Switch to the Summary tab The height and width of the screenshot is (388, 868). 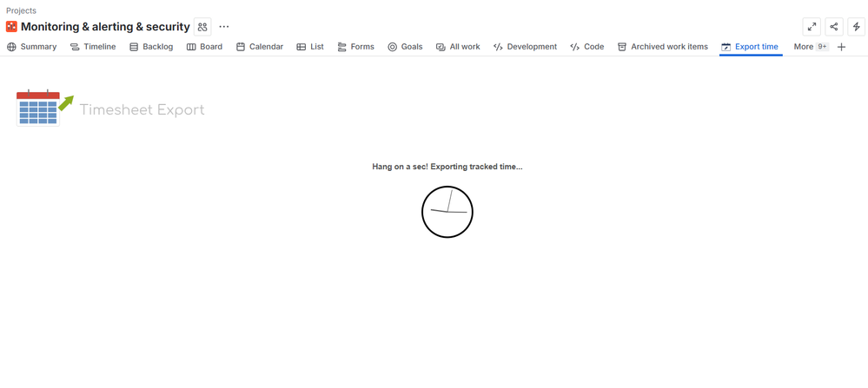click(x=32, y=47)
